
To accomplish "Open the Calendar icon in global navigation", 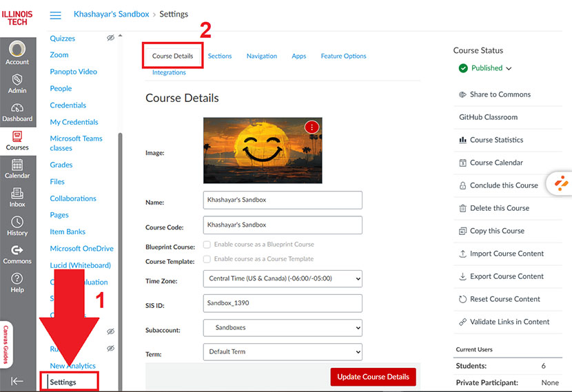I will pos(17,165).
